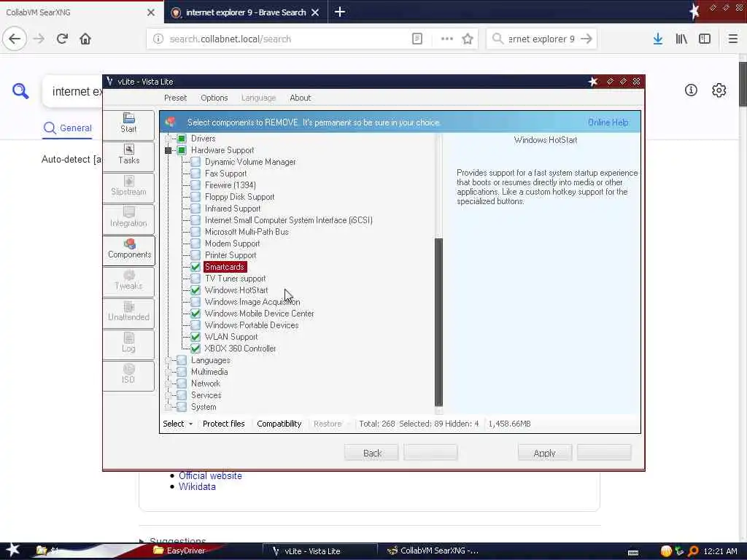The width and height of the screenshot is (747, 560).
Task: Uncheck the Windows HotStart component
Action: pos(196,290)
